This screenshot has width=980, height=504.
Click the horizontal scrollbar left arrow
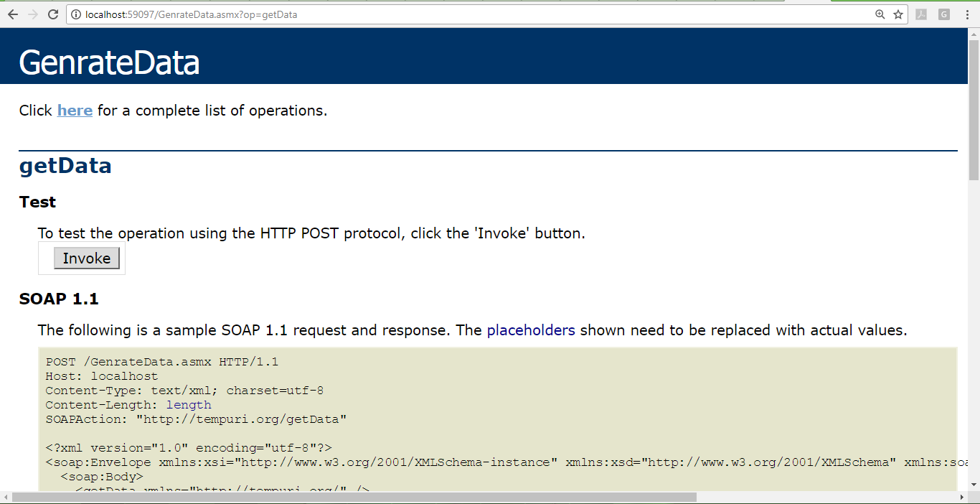pyautogui.click(x=4, y=498)
